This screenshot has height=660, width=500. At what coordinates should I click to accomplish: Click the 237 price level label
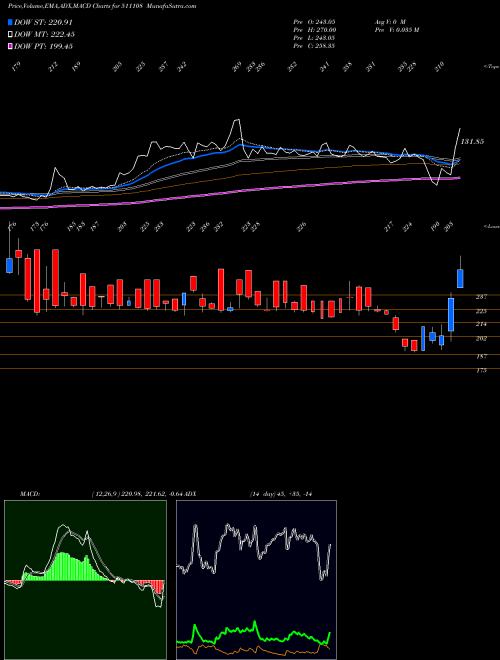[481, 297]
